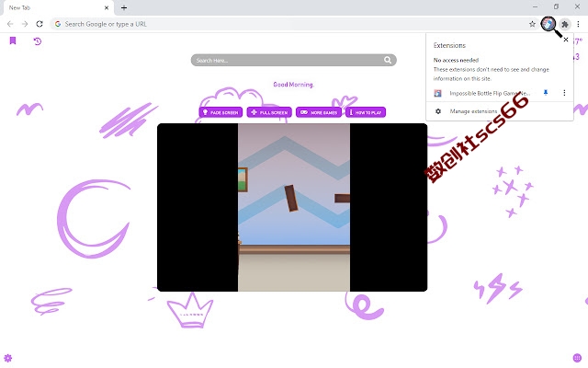
Task: Click the magnifier icon in page search bar
Action: tap(388, 60)
